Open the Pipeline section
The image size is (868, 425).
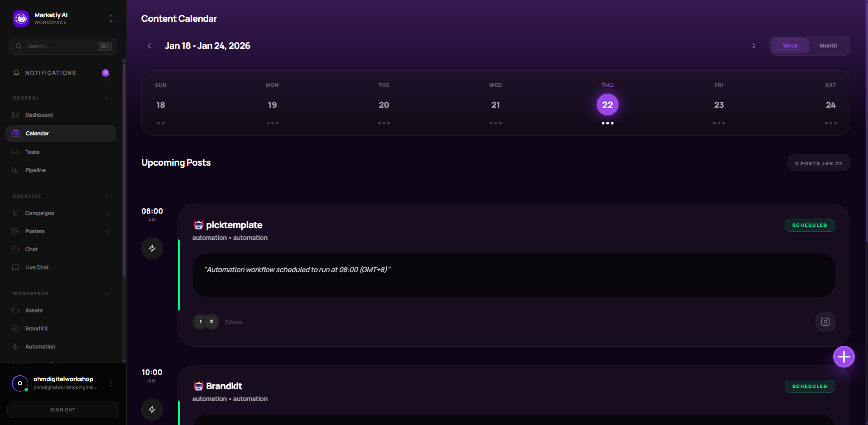(x=15, y=170)
